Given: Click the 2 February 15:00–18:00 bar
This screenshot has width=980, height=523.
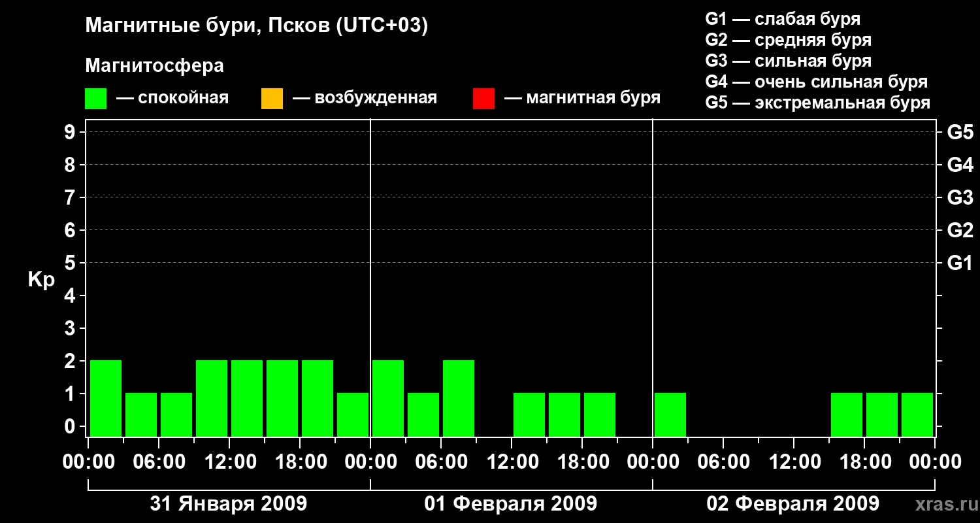Looking at the screenshot, I should point(847,414).
